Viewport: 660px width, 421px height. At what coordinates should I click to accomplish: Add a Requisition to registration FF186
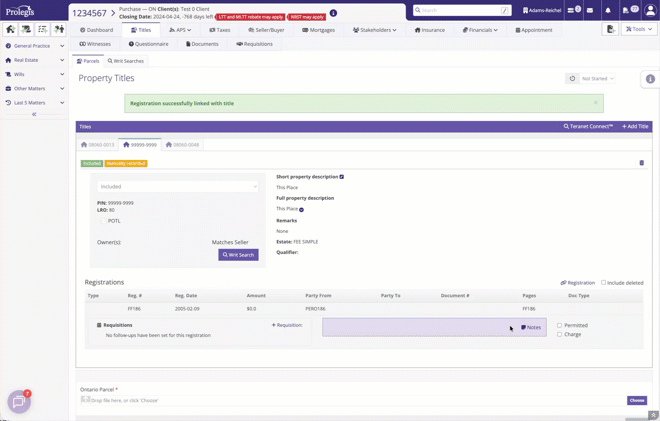(x=287, y=325)
